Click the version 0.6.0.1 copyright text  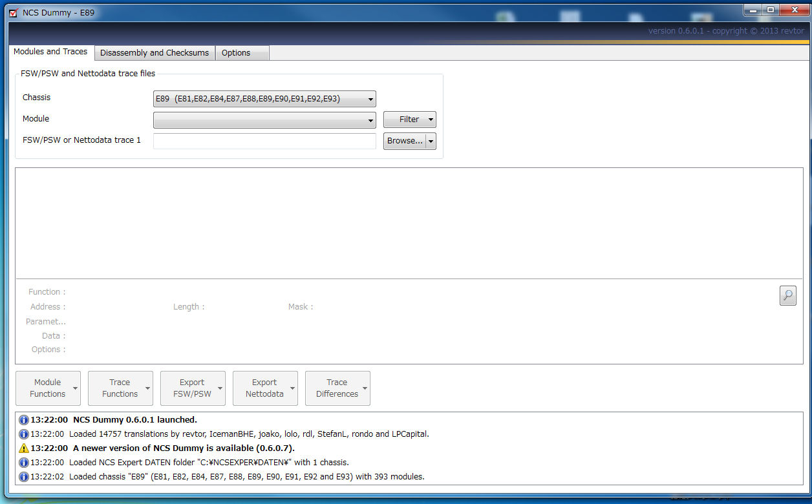[x=726, y=31]
